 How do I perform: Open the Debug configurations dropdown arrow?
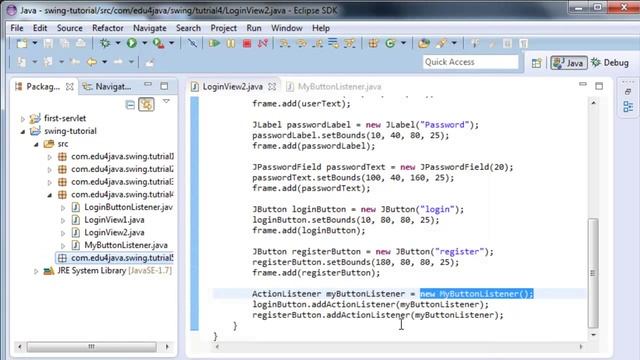coord(118,43)
